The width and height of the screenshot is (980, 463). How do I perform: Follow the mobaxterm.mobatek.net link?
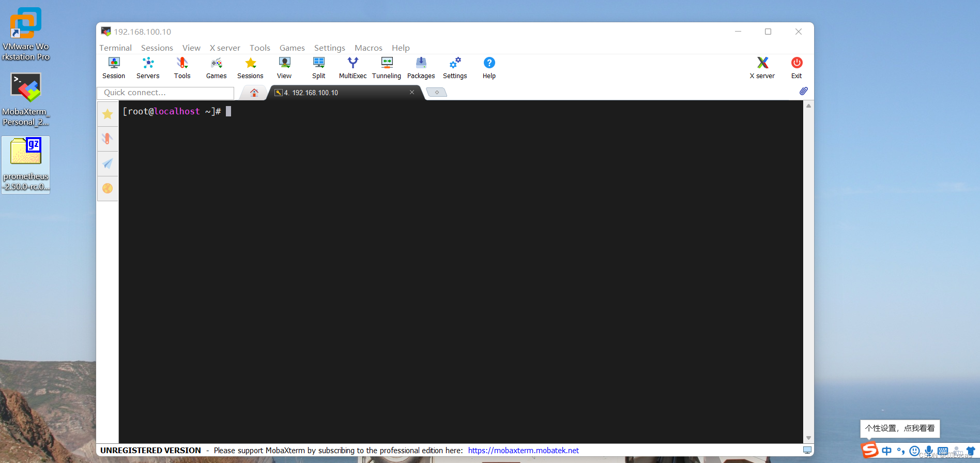click(x=524, y=450)
